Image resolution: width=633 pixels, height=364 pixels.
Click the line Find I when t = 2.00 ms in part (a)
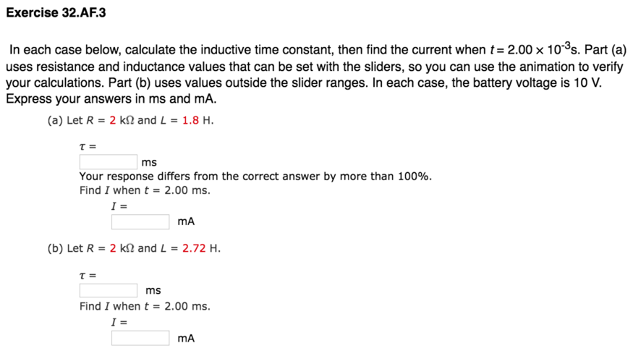pos(144,190)
